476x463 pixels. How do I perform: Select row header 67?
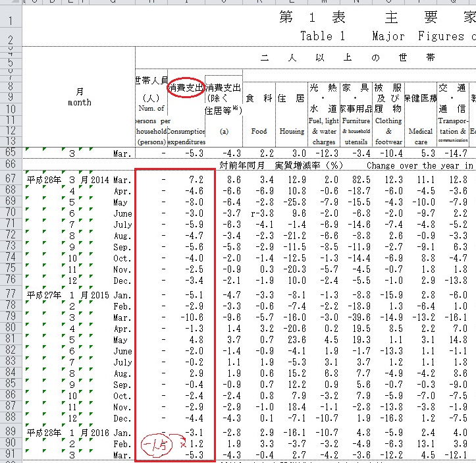pos(11,179)
